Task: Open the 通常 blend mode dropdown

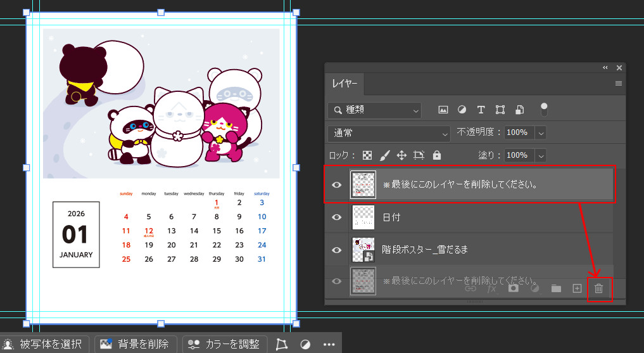Action: (389, 133)
